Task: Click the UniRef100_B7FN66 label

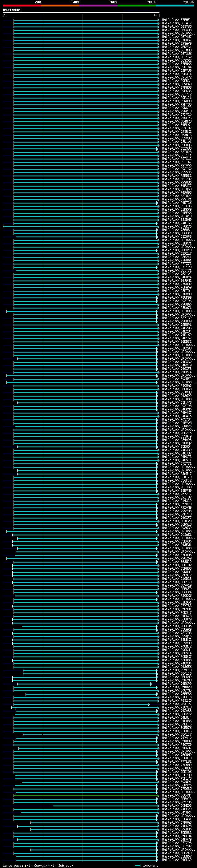Action: coord(176,64)
